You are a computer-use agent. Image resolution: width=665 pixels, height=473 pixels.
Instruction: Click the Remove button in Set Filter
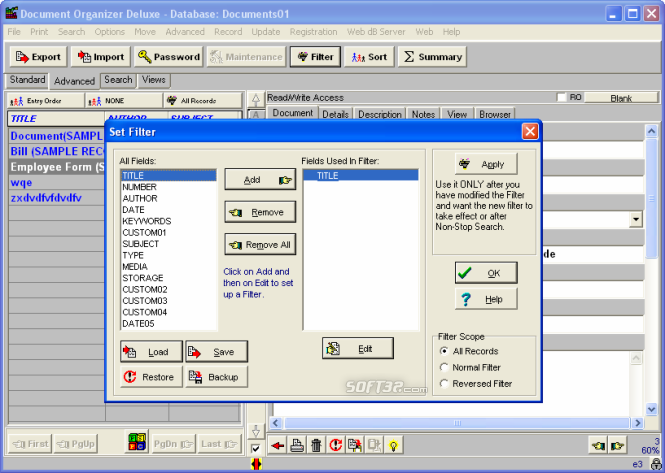point(260,212)
